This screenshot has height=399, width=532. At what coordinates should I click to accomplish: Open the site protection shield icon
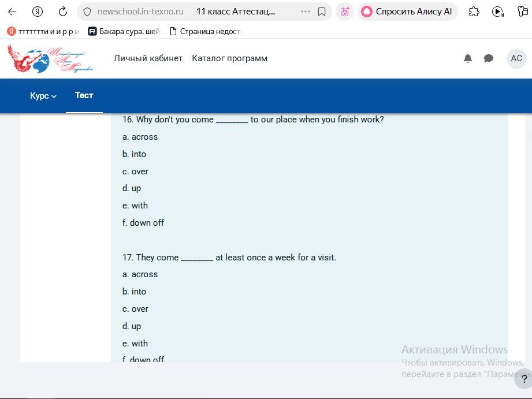coord(87,12)
